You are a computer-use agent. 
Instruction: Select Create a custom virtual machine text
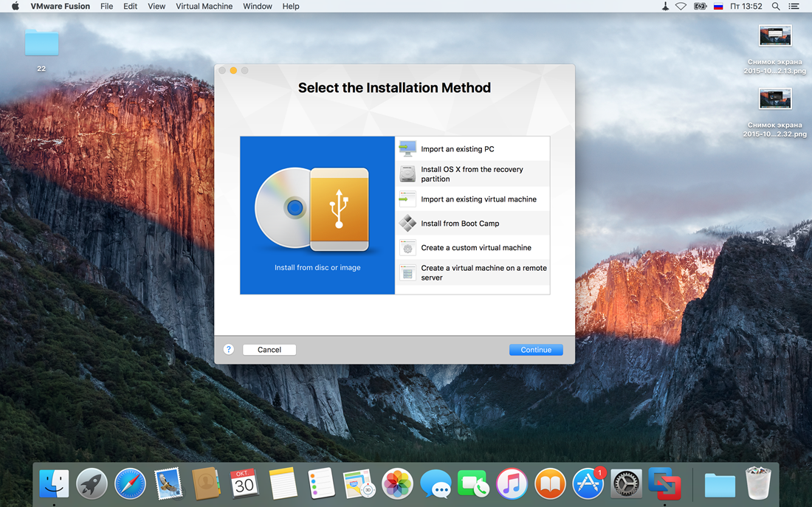[476, 247]
